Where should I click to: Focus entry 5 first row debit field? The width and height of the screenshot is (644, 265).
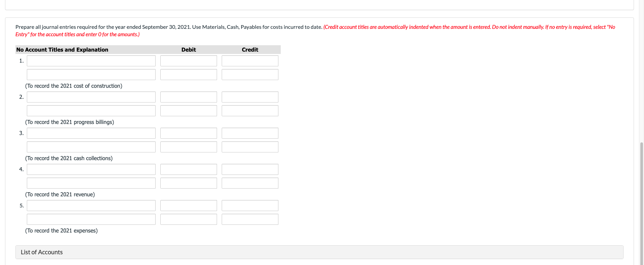189,205
